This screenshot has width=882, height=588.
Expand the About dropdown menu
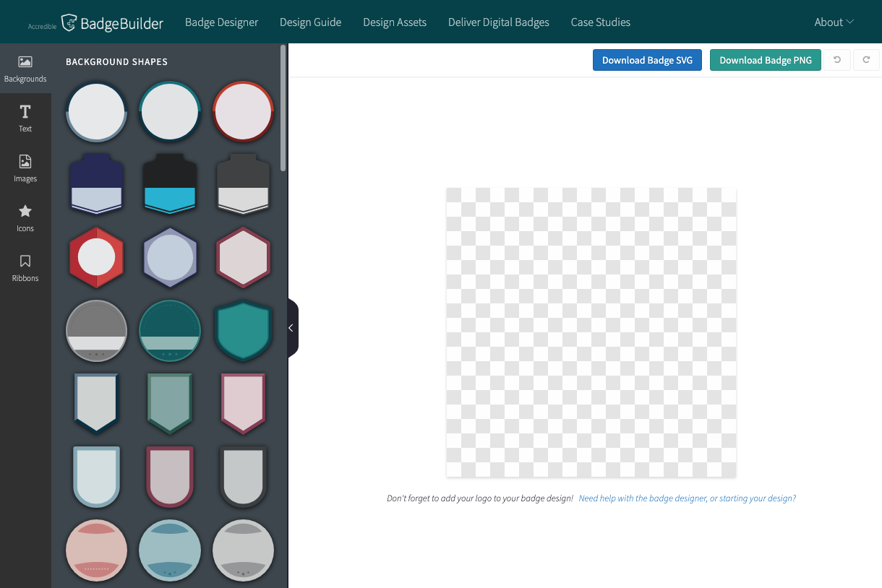834,22
